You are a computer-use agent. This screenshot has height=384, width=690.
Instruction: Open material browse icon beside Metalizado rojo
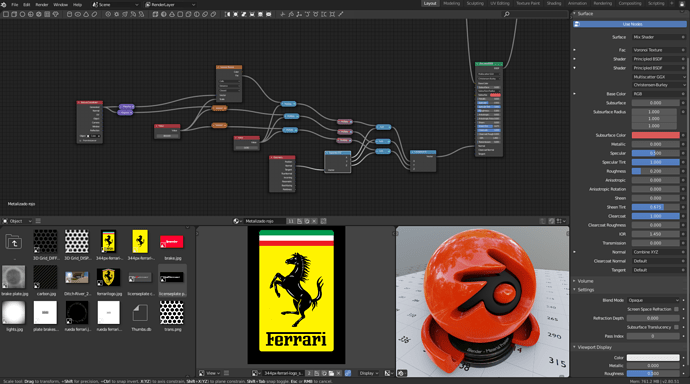point(238,221)
